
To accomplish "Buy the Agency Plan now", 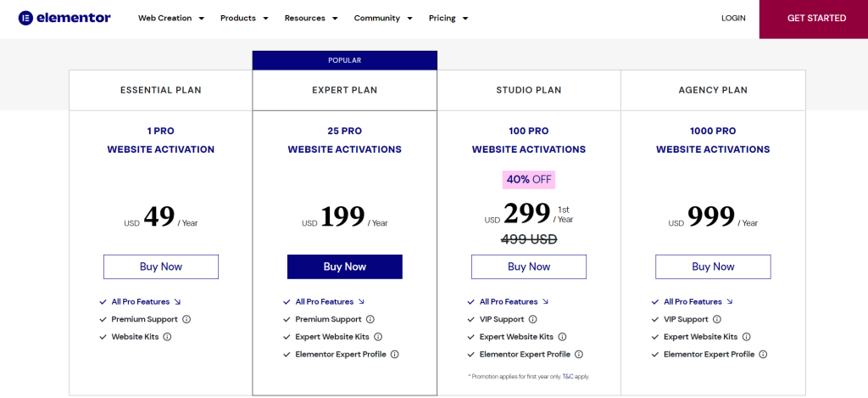I will point(713,266).
